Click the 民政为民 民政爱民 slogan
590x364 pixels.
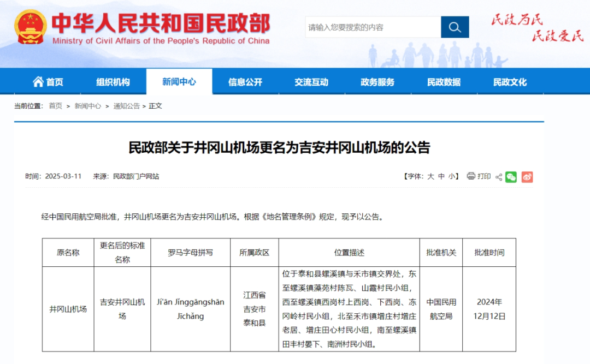point(538,27)
